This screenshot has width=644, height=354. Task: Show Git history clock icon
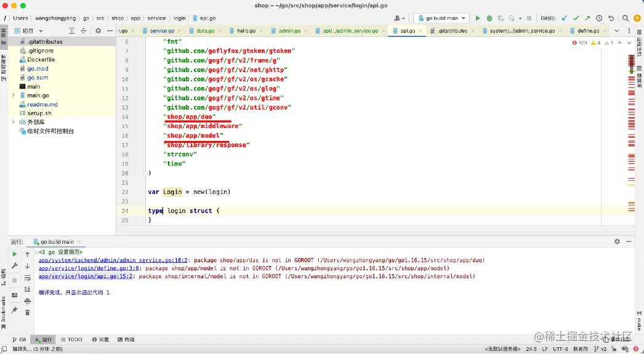coord(599,18)
